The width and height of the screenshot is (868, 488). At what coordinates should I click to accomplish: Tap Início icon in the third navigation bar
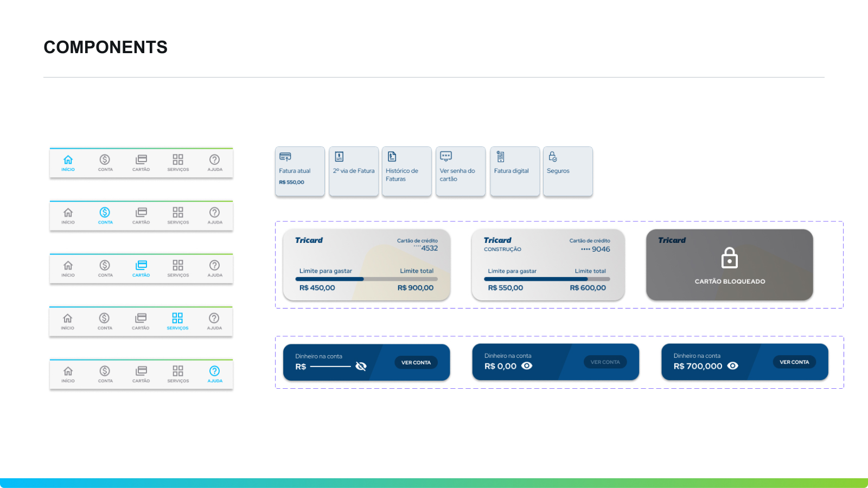point(68,265)
